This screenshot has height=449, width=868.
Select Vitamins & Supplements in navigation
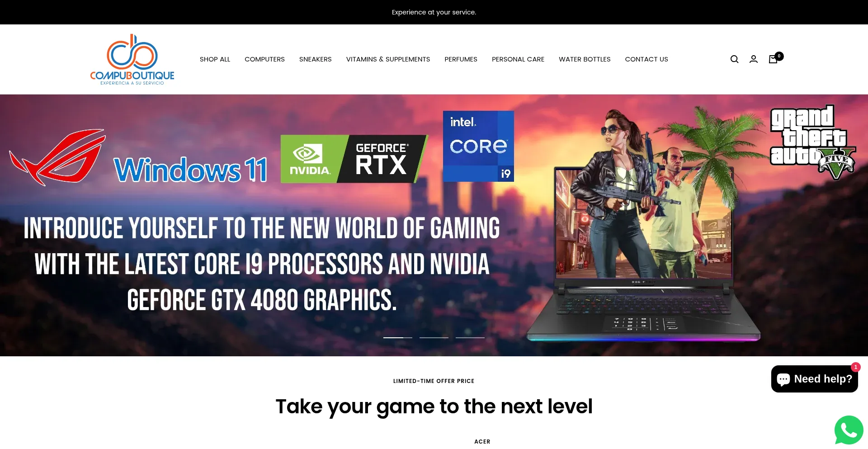pyautogui.click(x=388, y=59)
